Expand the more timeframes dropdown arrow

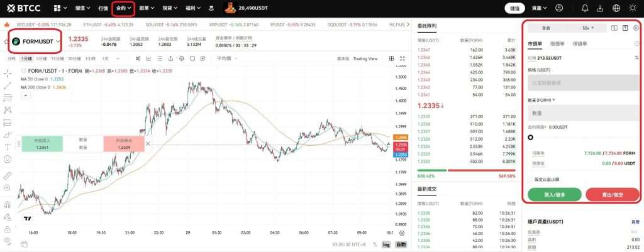118,58
